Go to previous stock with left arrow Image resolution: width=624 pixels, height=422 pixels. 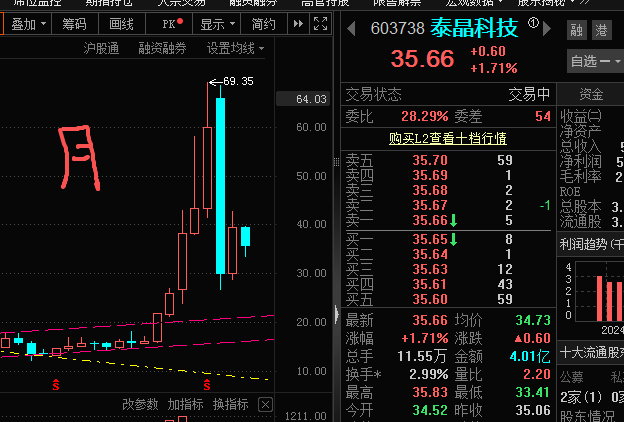[351, 29]
